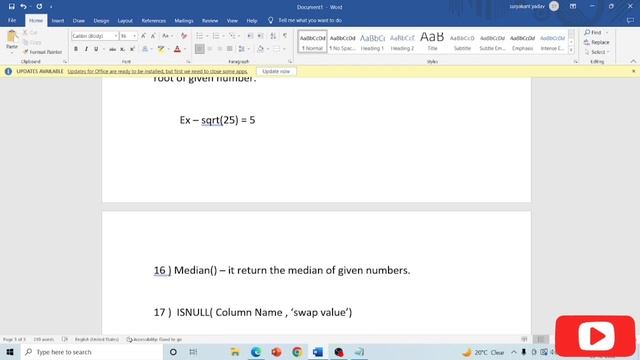Open PowerPoint from taskbar
The width and height of the screenshot is (640, 360).
pyautogui.click(x=276, y=352)
